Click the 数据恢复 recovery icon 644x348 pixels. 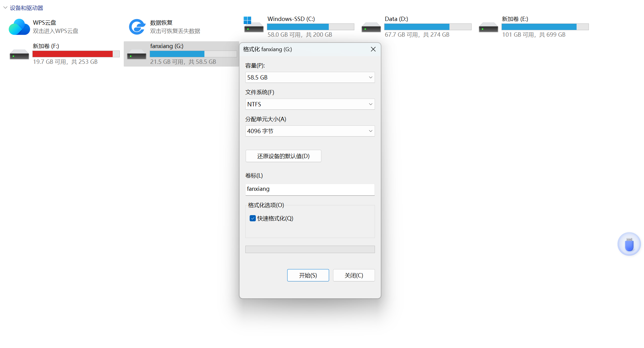pyautogui.click(x=137, y=27)
